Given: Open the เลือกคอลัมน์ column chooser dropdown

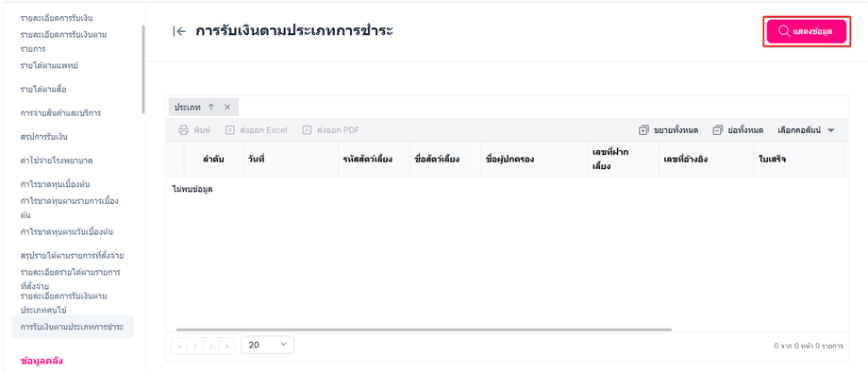Looking at the screenshot, I should pyautogui.click(x=806, y=130).
